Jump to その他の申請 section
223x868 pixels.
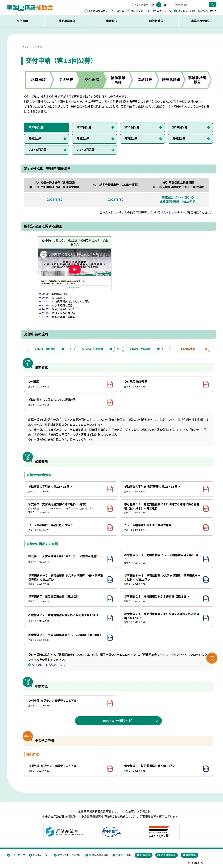190,349
